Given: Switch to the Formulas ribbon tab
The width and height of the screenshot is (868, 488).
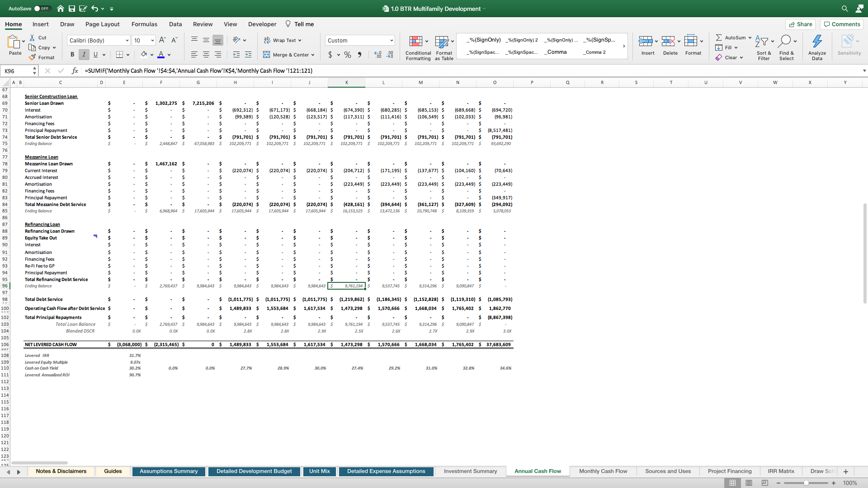Looking at the screenshot, I should (x=144, y=24).
